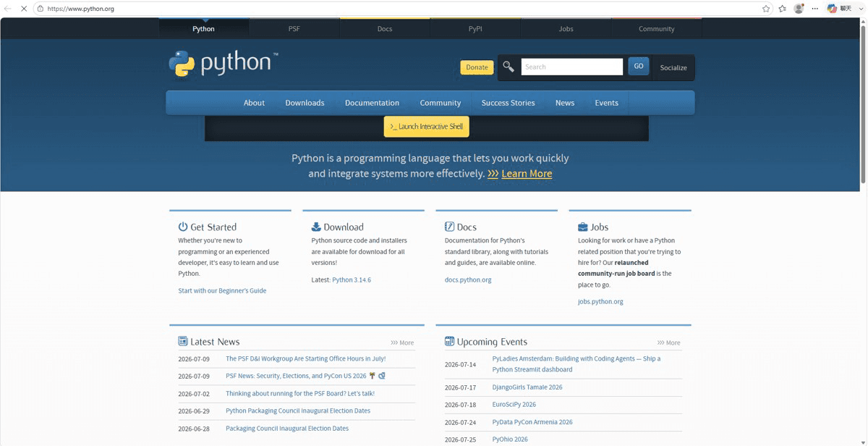
Task: Click More in the Upcoming Events section
Action: [x=668, y=342]
